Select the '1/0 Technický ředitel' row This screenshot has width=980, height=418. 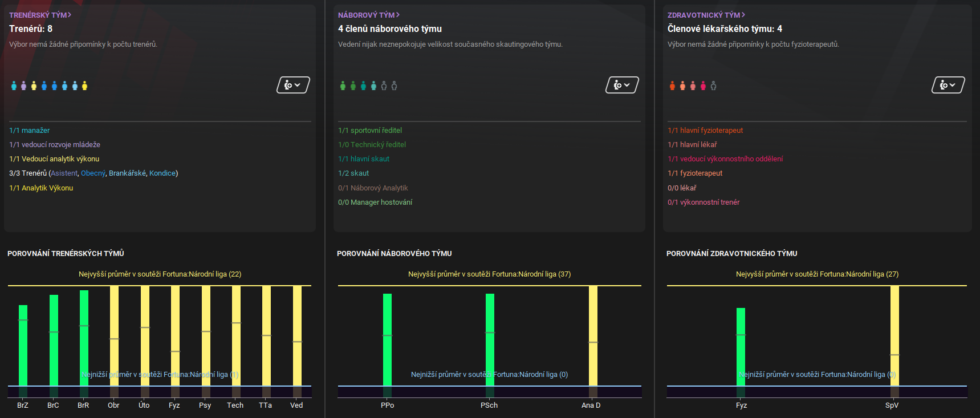tap(372, 145)
